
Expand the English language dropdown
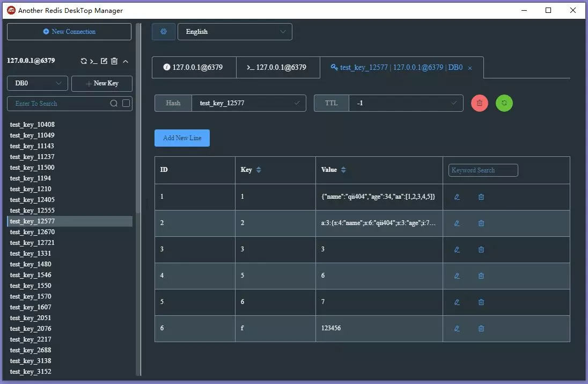pyautogui.click(x=234, y=32)
